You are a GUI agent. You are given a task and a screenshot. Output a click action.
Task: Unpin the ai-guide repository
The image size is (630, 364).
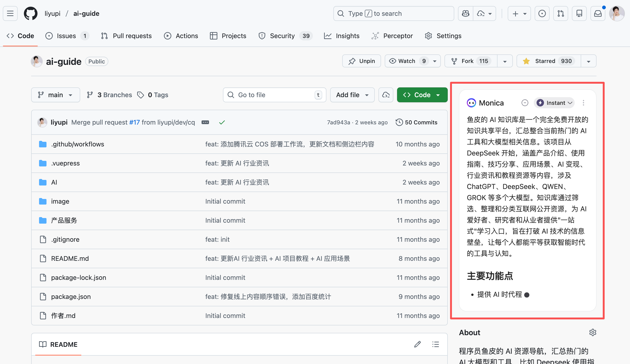coord(361,61)
